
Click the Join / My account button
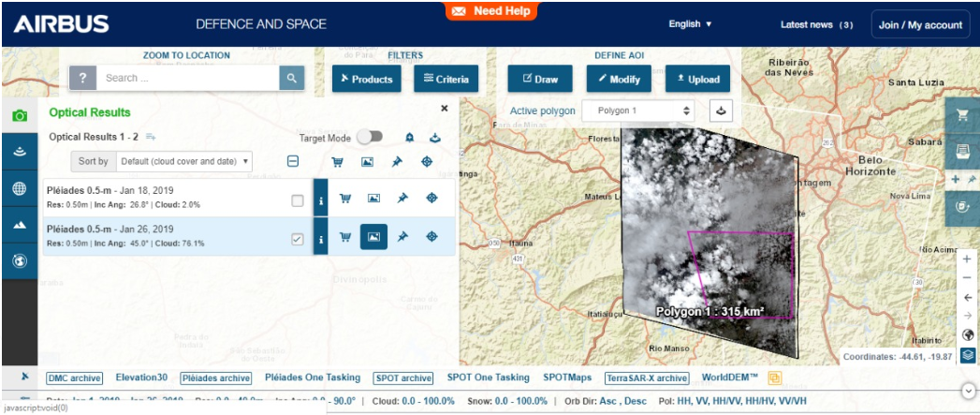(921, 25)
